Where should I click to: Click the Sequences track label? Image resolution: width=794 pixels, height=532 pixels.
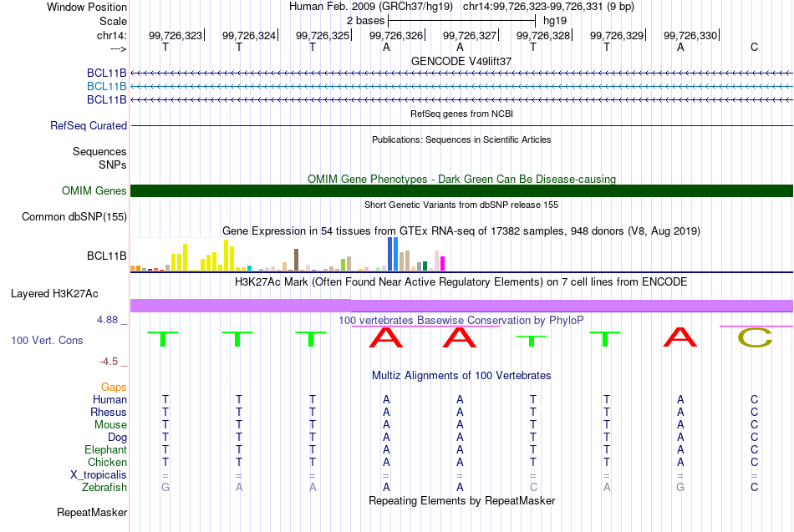99,151
